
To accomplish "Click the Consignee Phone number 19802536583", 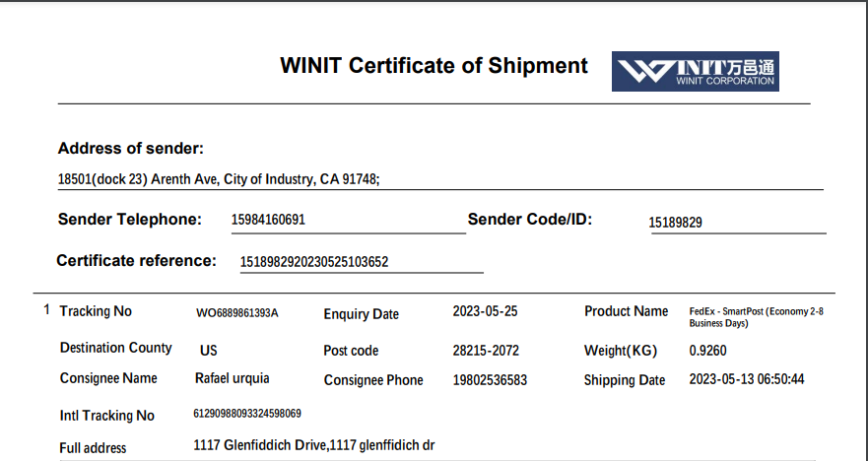I will click(x=490, y=380).
